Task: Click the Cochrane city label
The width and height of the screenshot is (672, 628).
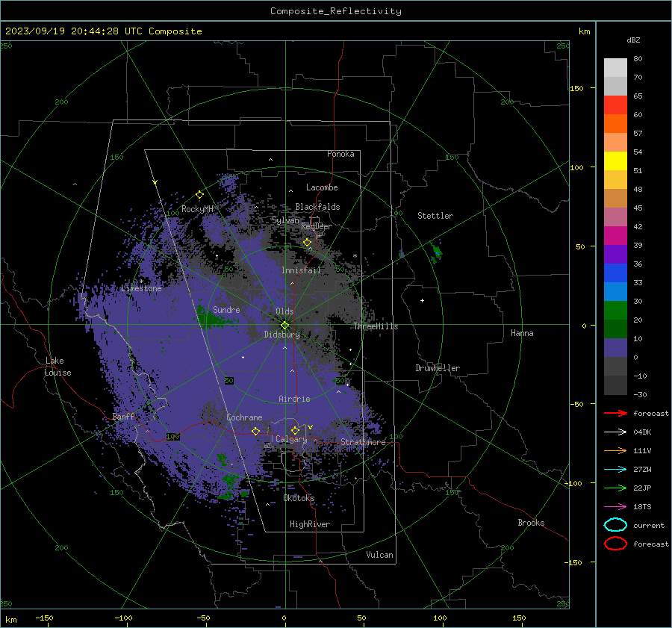Action: click(244, 417)
